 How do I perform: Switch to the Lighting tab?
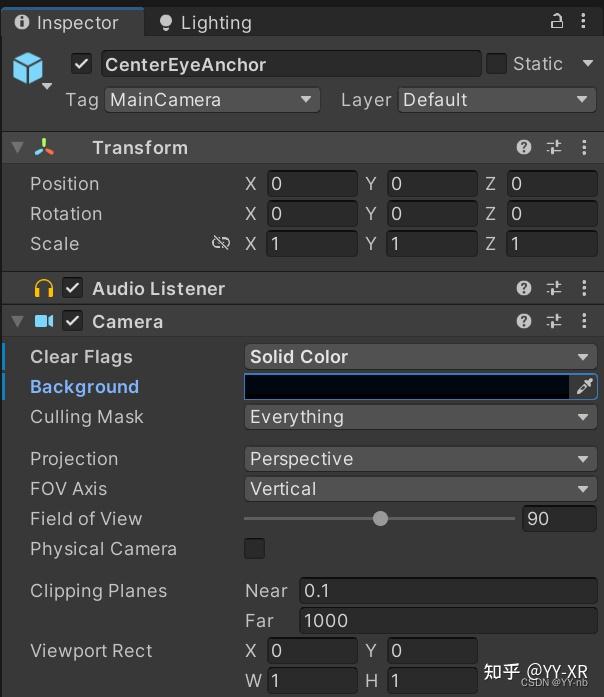(x=206, y=22)
